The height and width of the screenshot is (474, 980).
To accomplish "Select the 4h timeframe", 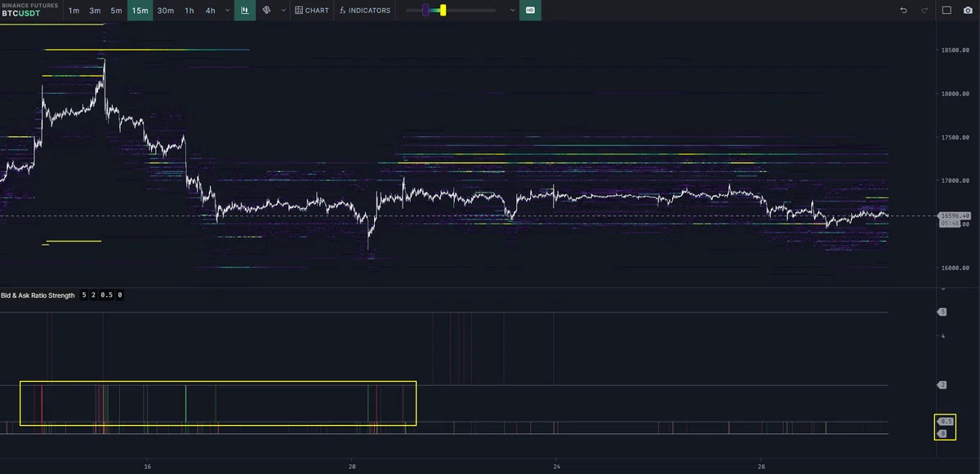I will coord(211,11).
